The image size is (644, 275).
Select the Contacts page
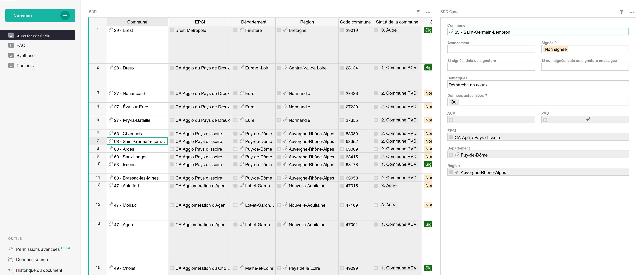click(x=25, y=65)
